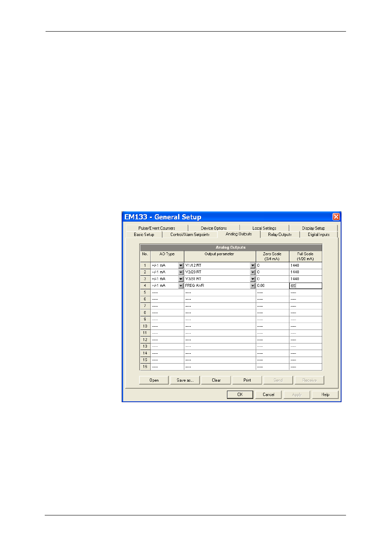Viewport: 392px width, 554px height.
Task: Open AO Type dropdown in row 2
Action: point(181,272)
